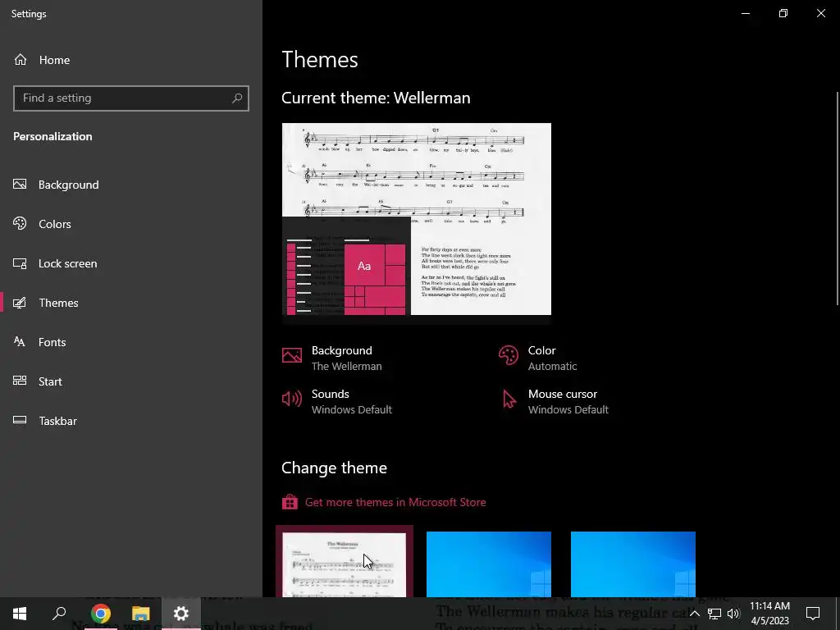840x630 pixels.
Task: Click the search magnifier in Find a setting
Action: [x=237, y=98]
